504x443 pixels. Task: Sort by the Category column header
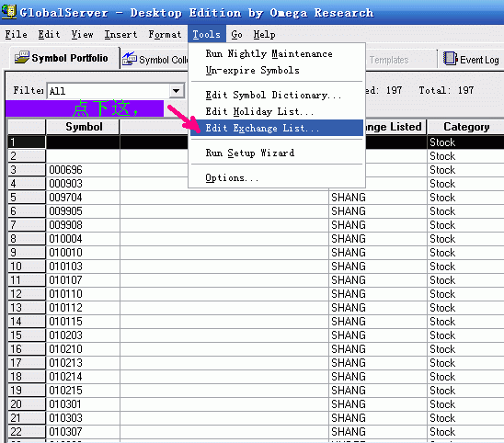tap(465, 127)
